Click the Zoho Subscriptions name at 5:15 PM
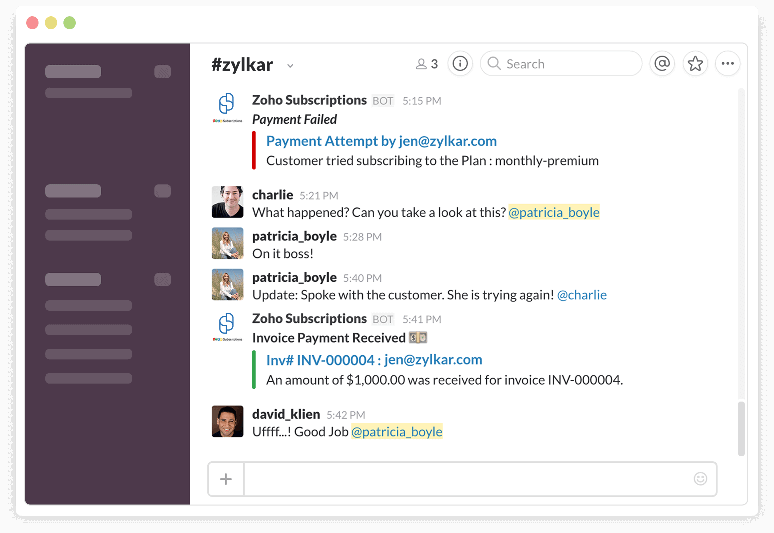The width and height of the screenshot is (774, 533). [310, 100]
